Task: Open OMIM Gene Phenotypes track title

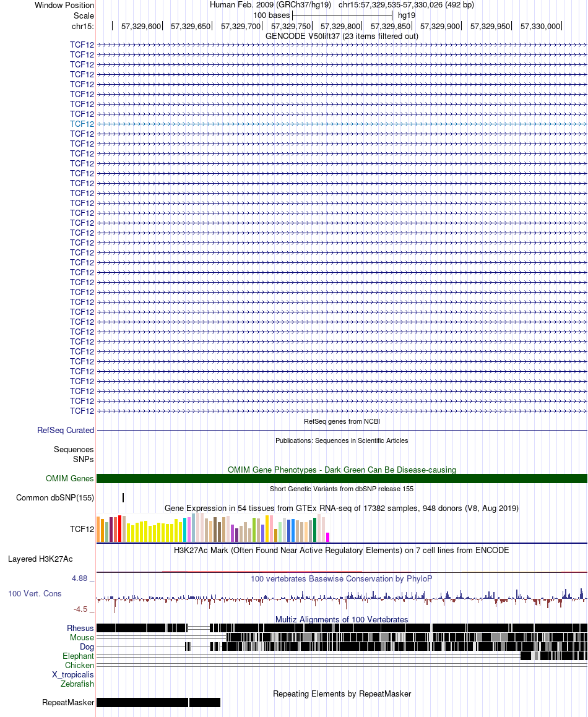Action: click(x=342, y=470)
